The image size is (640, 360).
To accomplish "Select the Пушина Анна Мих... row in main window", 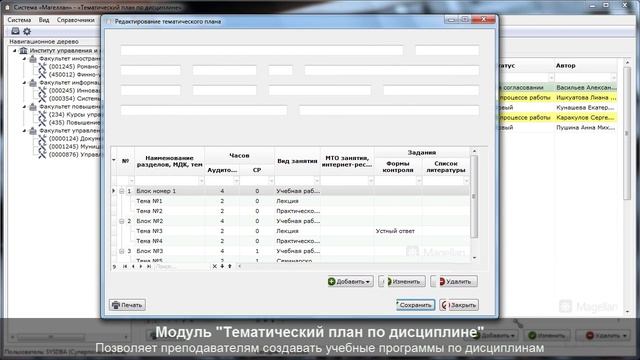I will tap(557, 127).
